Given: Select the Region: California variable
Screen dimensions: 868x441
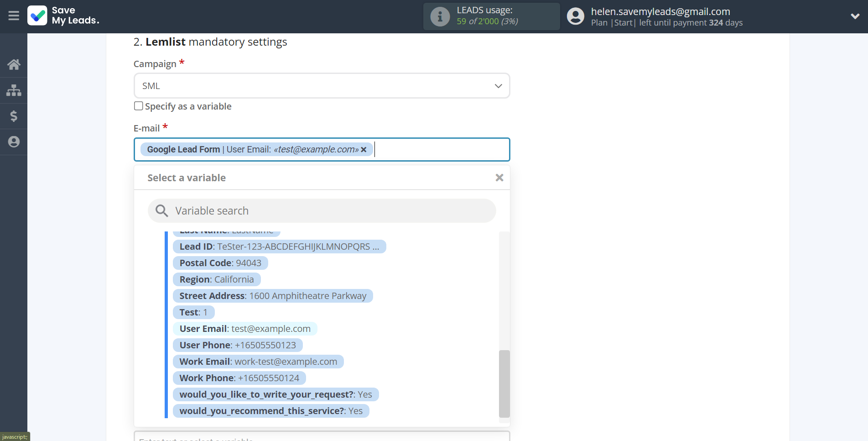Looking at the screenshot, I should (217, 279).
